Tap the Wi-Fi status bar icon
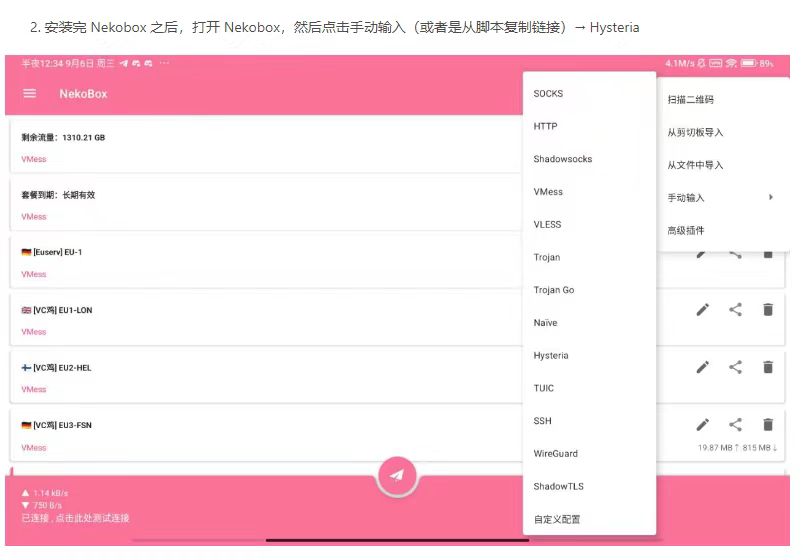 pos(730,63)
